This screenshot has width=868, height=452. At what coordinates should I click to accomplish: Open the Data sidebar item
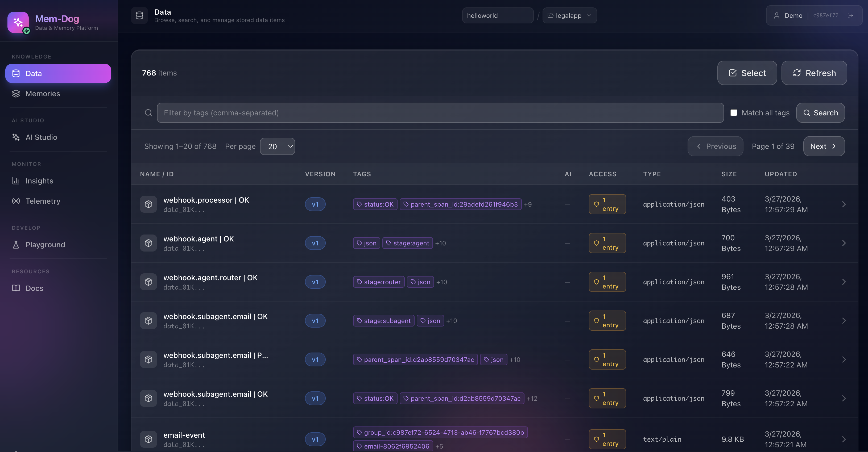[x=58, y=73]
